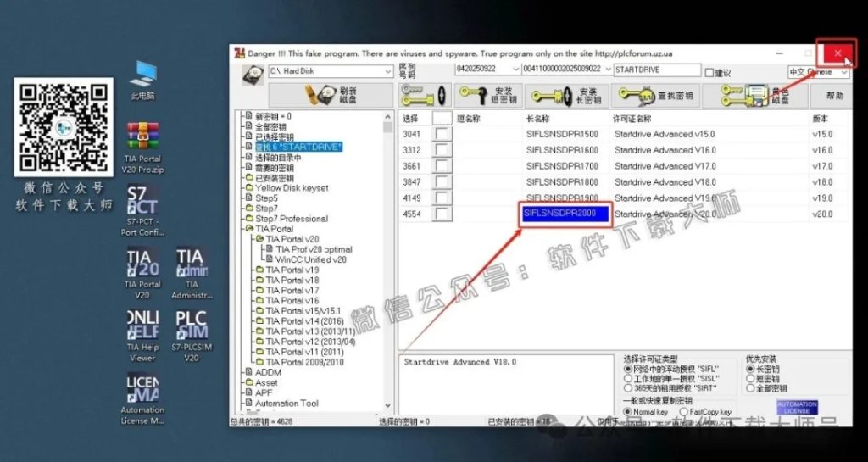This screenshot has width=868, height=462.
Task: Select the SIFLSNSDPR2000 cell
Action: coord(565,214)
